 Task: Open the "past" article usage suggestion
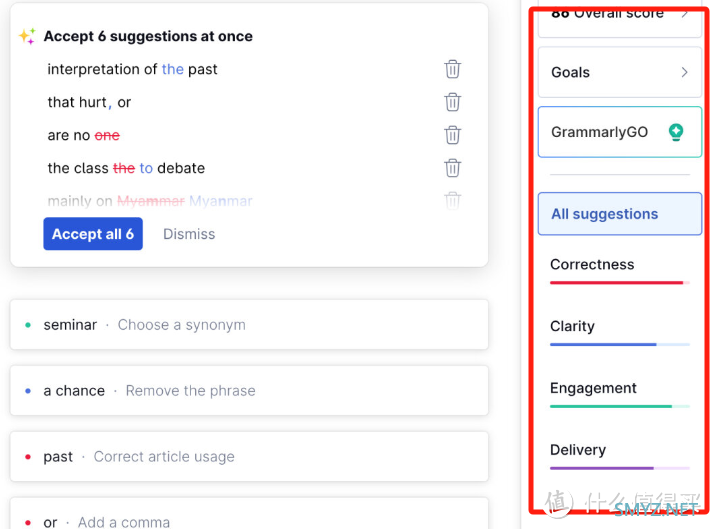click(249, 457)
